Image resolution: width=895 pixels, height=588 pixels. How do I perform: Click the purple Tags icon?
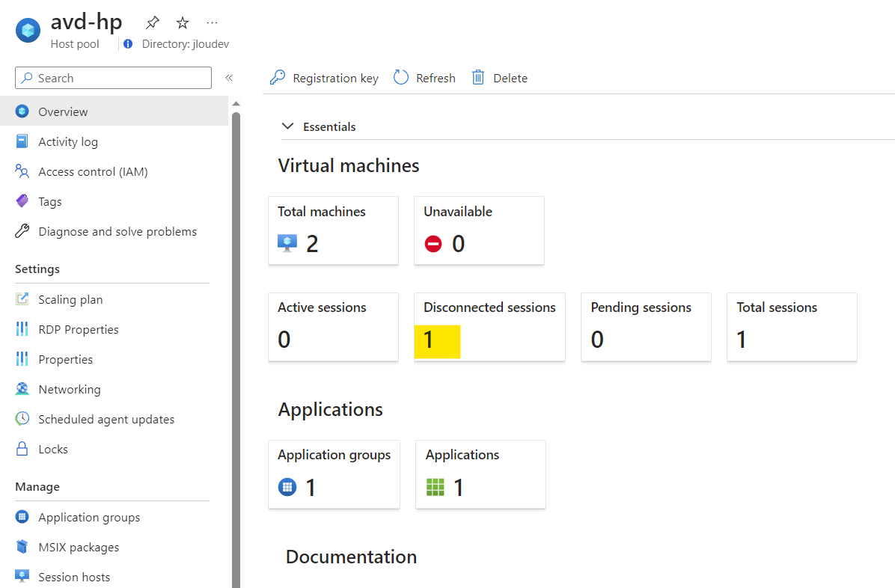click(x=22, y=201)
